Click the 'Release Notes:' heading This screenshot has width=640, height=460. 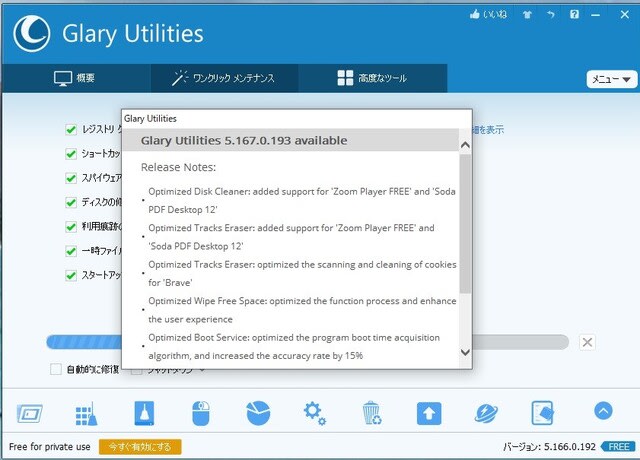coord(178,167)
